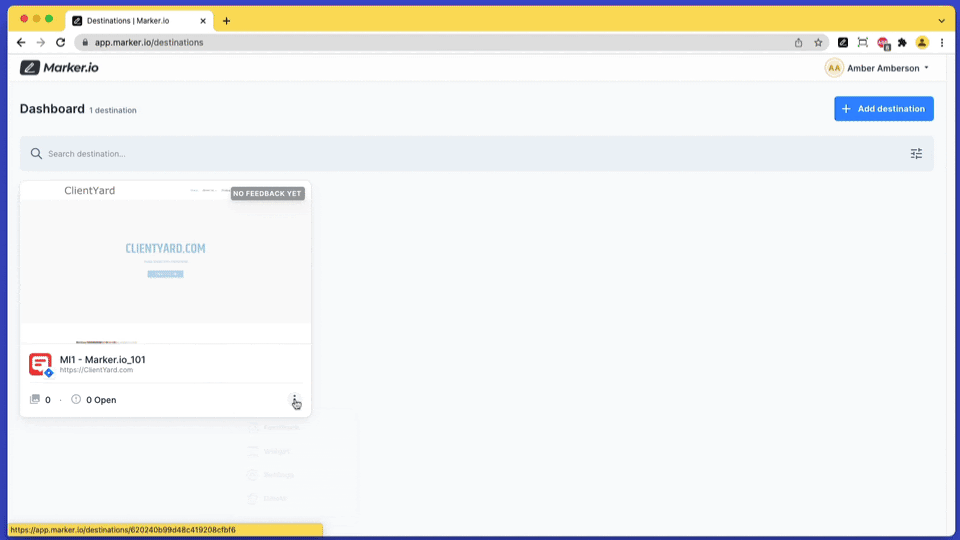Open the ClientYard destination thumbnail

(x=165, y=262)
